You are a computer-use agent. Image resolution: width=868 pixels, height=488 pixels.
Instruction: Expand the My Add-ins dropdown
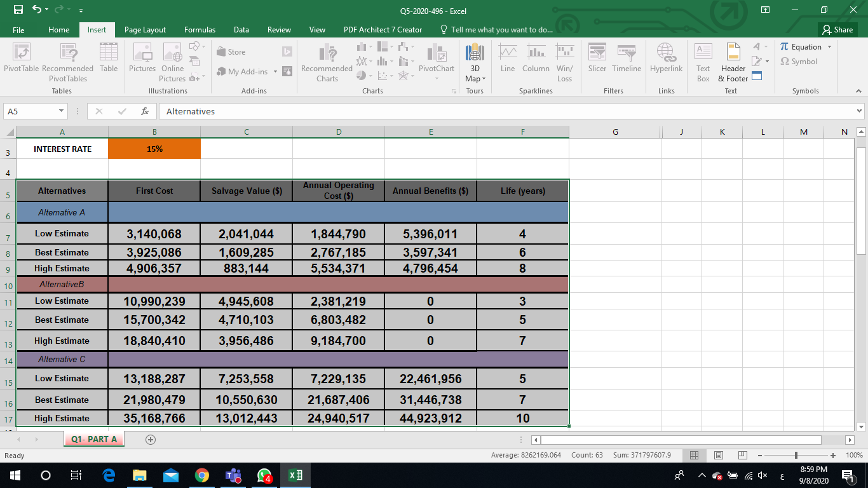tap(275, 72)
